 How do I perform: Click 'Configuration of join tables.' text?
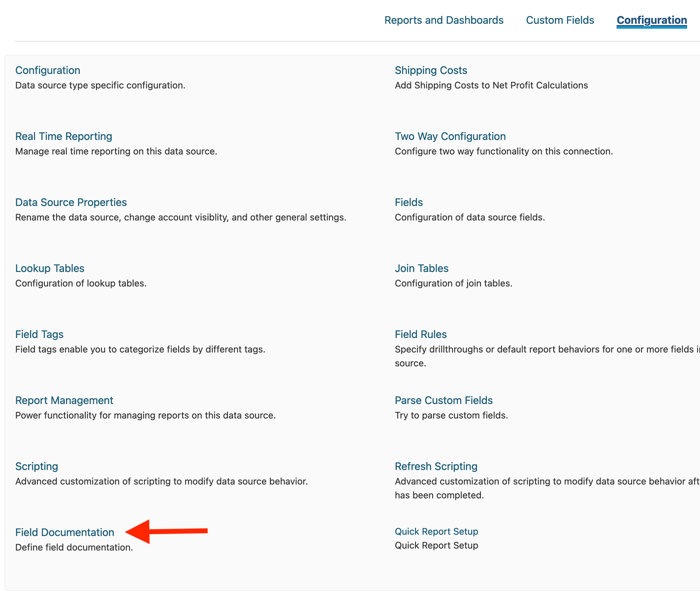pos(454,283)
